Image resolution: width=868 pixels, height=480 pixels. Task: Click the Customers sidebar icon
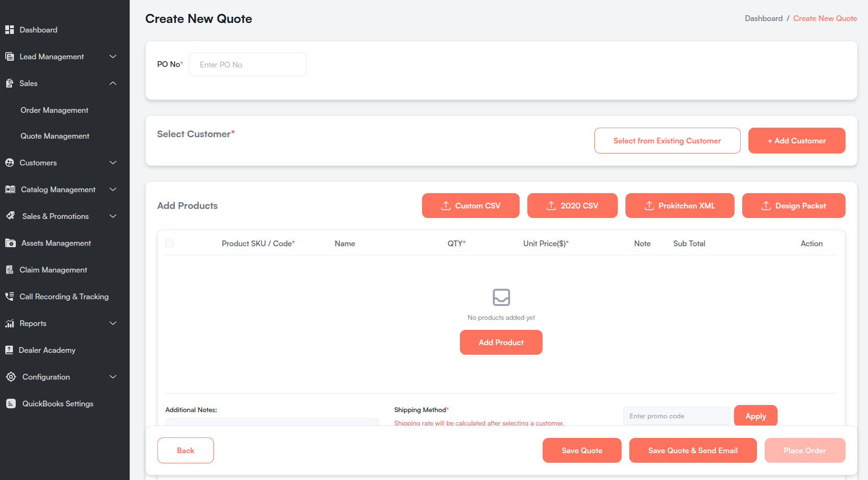(10, 163)
